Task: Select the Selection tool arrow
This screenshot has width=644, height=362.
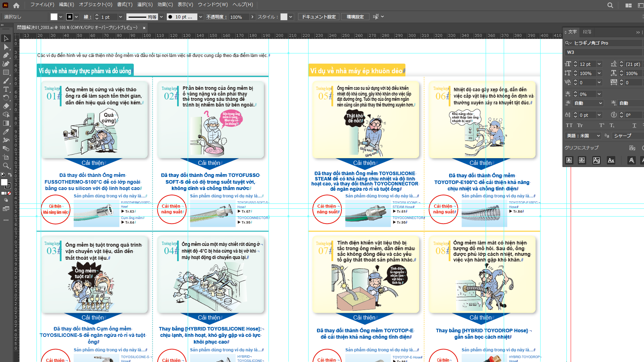Action: pos(6,38)
